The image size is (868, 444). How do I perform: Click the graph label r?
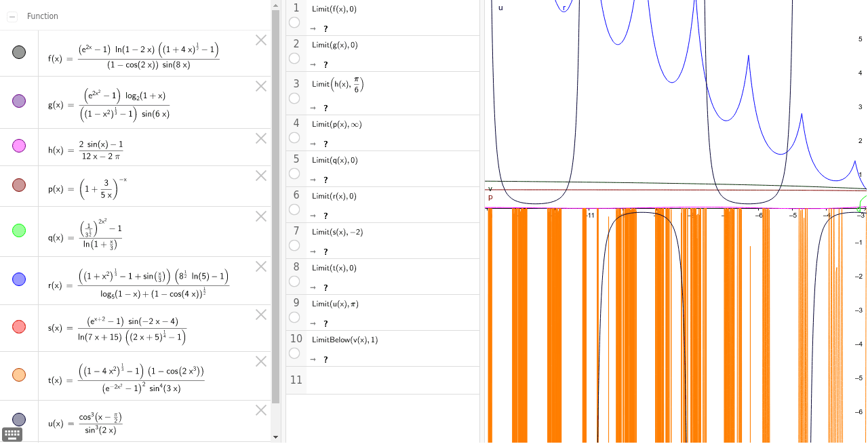tap(563, 7)
